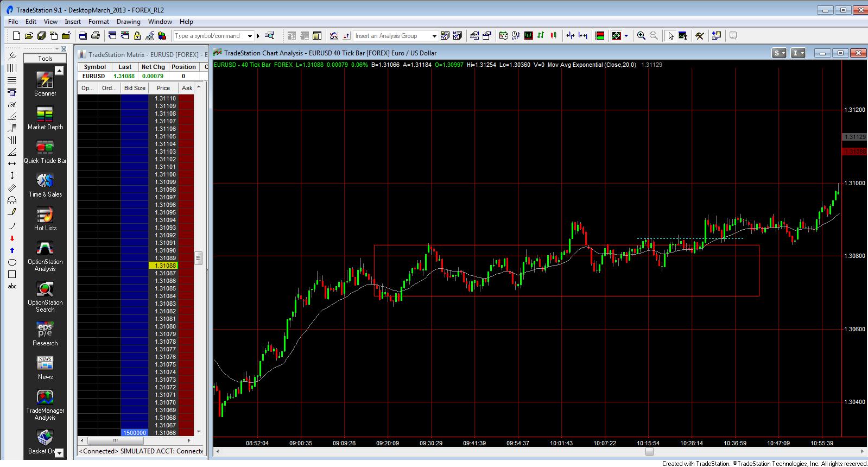Click price row 1.31100 in Matrix
This screenshot has height=467, width=868.
click(163, 174)
